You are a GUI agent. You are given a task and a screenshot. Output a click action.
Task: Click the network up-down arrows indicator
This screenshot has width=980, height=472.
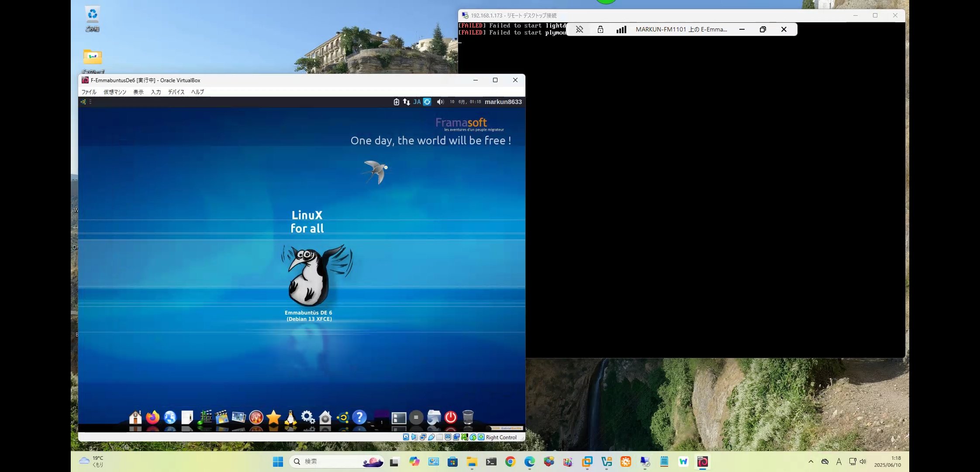tap(407, 102)
